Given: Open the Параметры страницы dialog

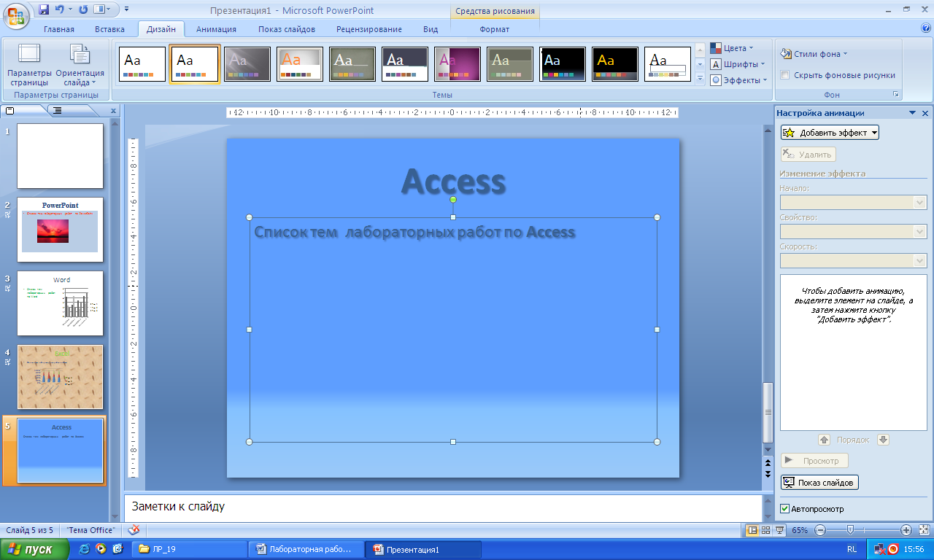Looking at the screenshot, I should pos(29,64).
